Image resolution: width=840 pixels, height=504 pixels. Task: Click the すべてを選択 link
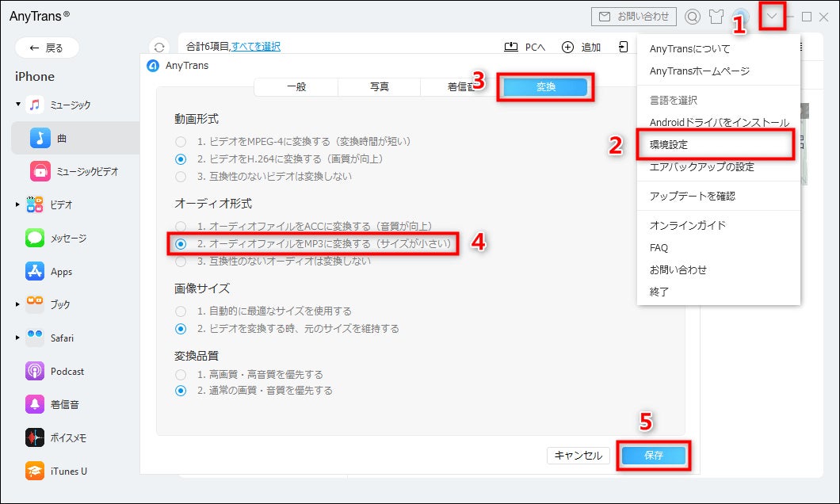point(256,47)
